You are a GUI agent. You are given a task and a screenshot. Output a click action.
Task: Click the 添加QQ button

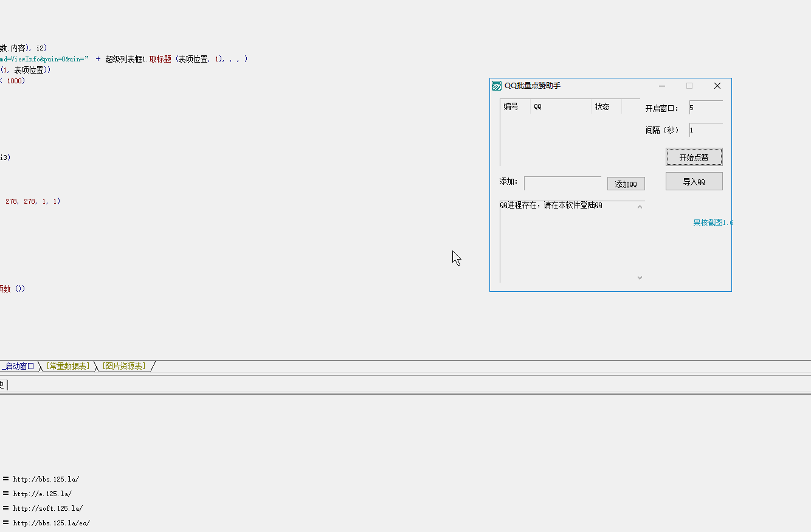pyautogui.click(x=626, y=184)
